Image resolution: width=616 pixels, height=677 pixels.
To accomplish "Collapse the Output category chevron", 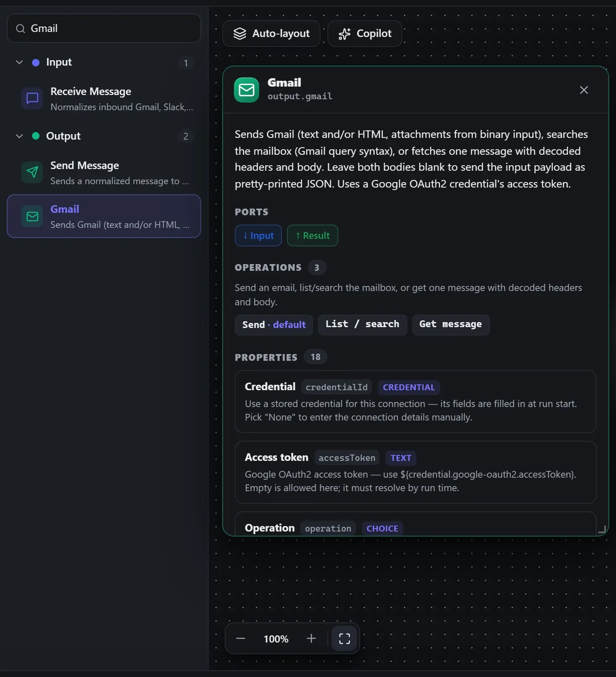I will pos(19,136).
